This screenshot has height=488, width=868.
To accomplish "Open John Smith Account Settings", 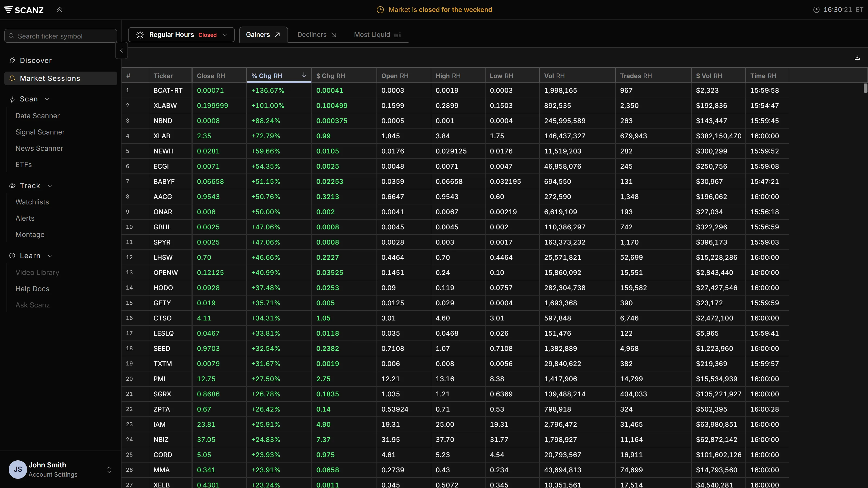I will point(61,470).
